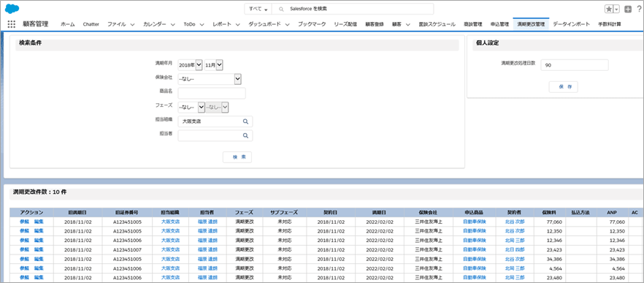Screen dimensions: 644x283
Task: Open the レポート tab
Action: (x=222, y=24)
